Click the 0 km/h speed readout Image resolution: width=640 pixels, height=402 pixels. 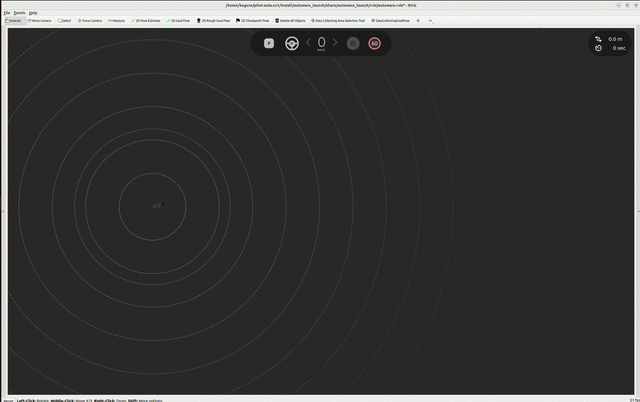coord(322,43)
